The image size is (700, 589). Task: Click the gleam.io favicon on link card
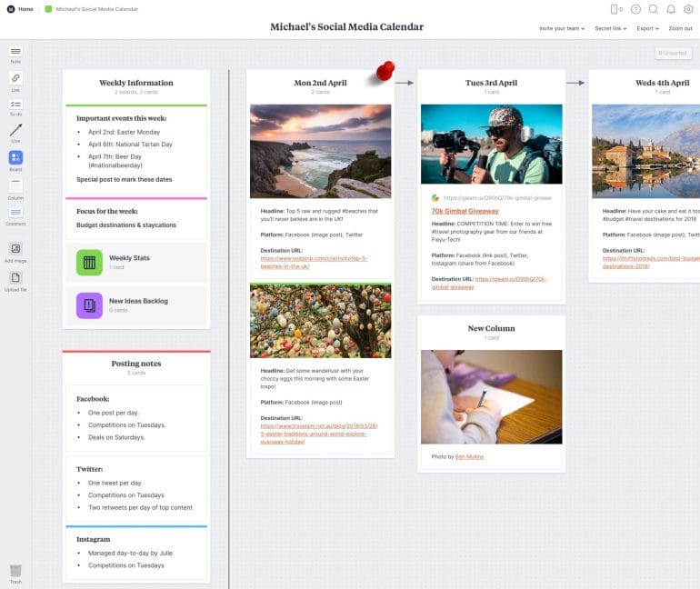click(x=435, y=197)
